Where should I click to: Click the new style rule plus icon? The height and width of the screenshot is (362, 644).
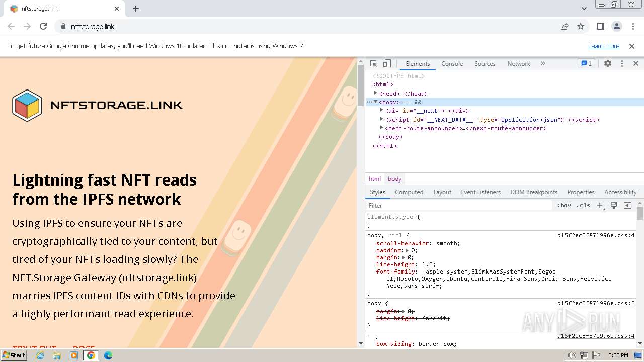pos(600,205)
